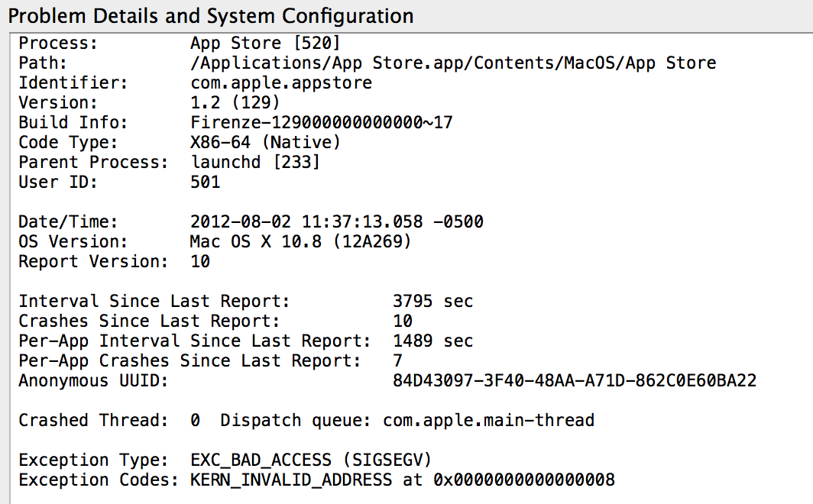This screenshot has width=813, height=504.
Task: Click the Version 1.2 (129) value
Action: pyautogui.click(x=235, y=102)
